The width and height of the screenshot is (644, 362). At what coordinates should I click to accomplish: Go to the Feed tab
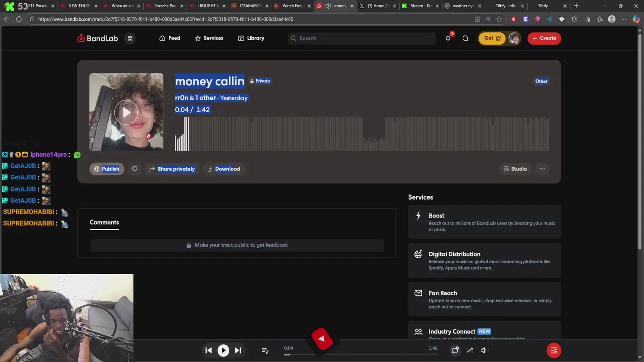pos(170,38)
